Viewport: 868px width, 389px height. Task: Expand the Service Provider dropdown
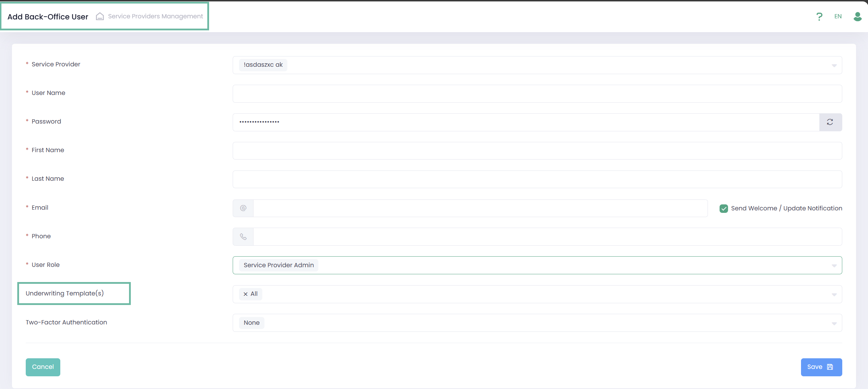coord(834,66)
